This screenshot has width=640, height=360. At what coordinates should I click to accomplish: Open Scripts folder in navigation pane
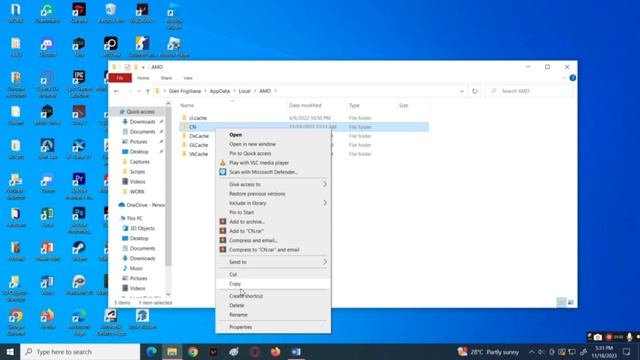point(137,172)
